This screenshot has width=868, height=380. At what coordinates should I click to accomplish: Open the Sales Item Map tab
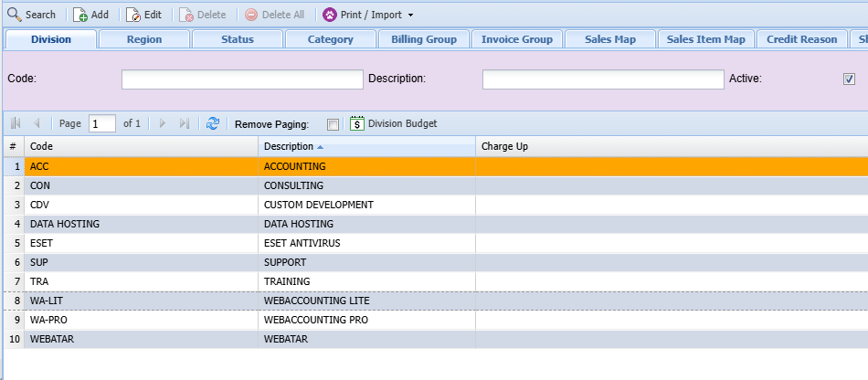(705, 39)
